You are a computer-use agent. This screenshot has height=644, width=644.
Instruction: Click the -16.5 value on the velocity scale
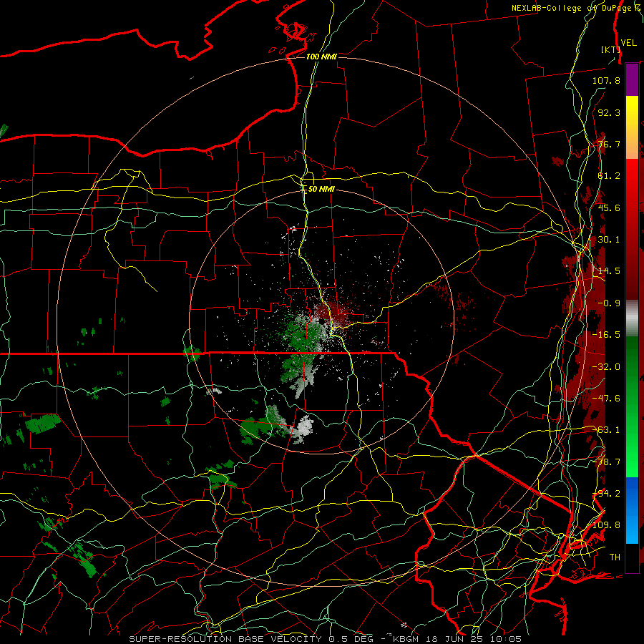tap(606, 335)
